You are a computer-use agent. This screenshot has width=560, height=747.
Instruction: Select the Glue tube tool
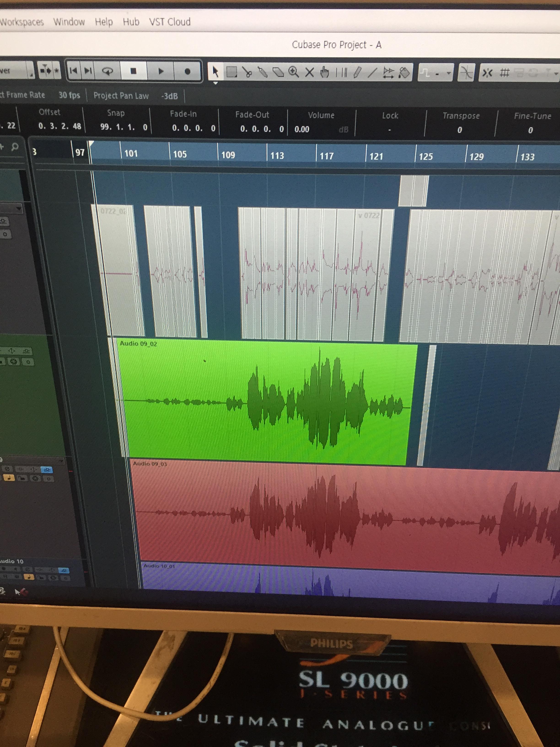(263, 72)
